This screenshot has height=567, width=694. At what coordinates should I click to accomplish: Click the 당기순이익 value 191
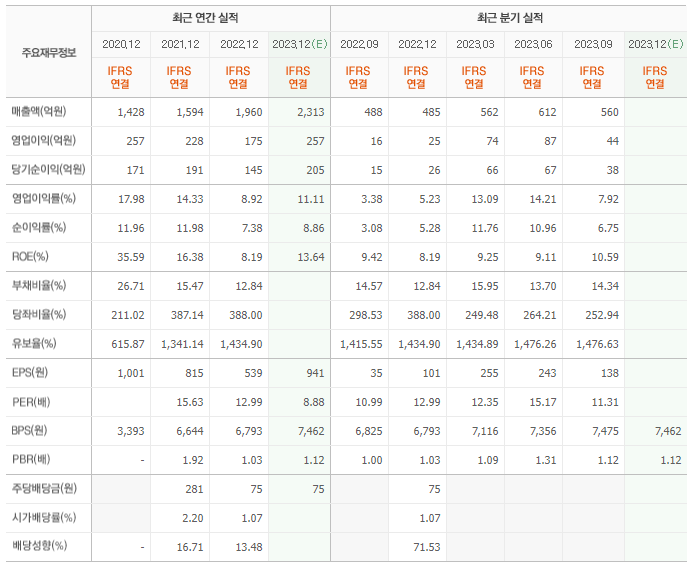click(x=194, y=170)
